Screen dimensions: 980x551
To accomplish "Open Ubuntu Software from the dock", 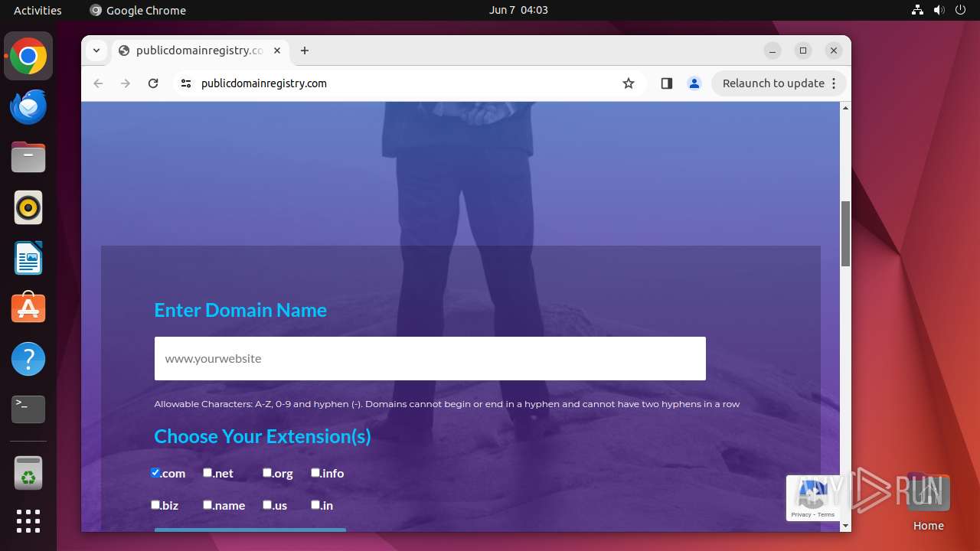I will click(28, 308).
